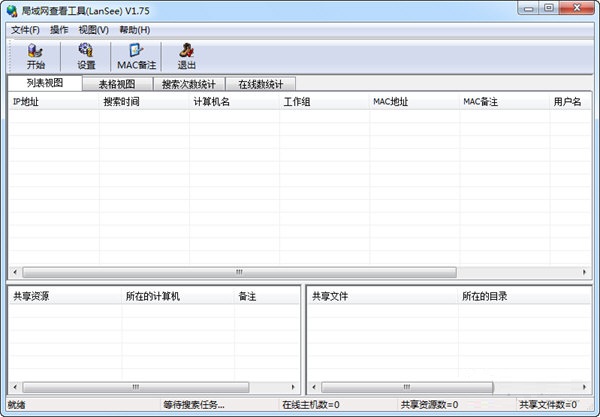Click the 所在的计算机 column header
Viewport: 600px width, 417px height.
pyautogui.click(x=178, y=296)
